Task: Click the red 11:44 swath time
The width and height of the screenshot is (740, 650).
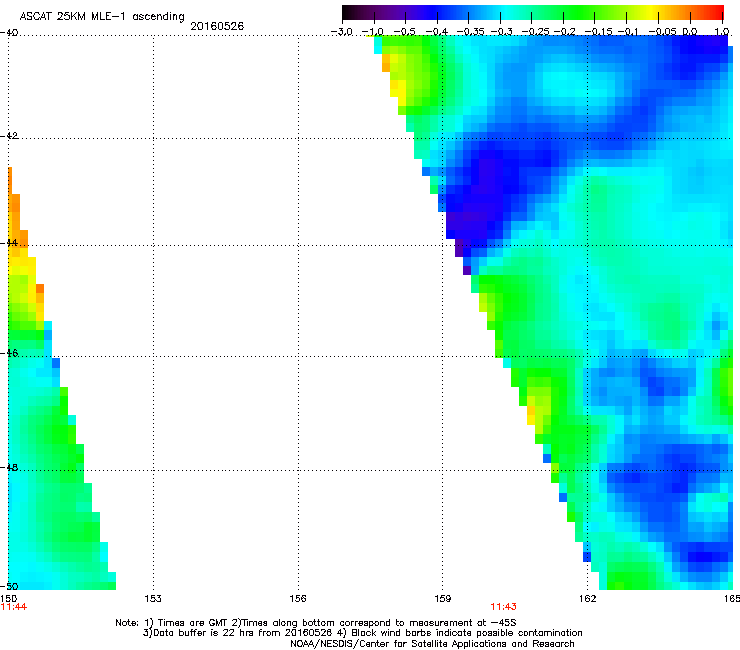Action: [x=14, y=607]
